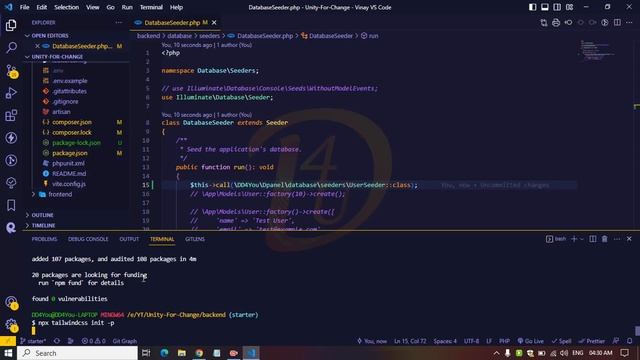Image resolution: width=640 pixels, height=360 pixels.
Task: Open the Terminal menu
Action: tap(151, 7)
